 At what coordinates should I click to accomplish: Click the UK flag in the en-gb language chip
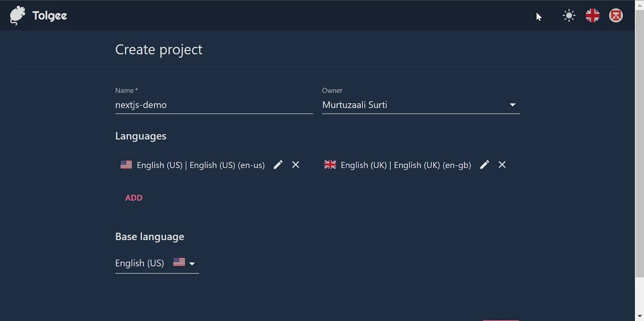(330, 165)
